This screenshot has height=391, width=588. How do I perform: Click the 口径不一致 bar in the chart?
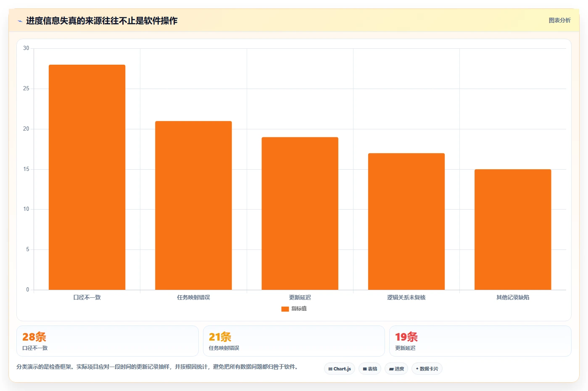pyautogui.click(x=87, y=177)
